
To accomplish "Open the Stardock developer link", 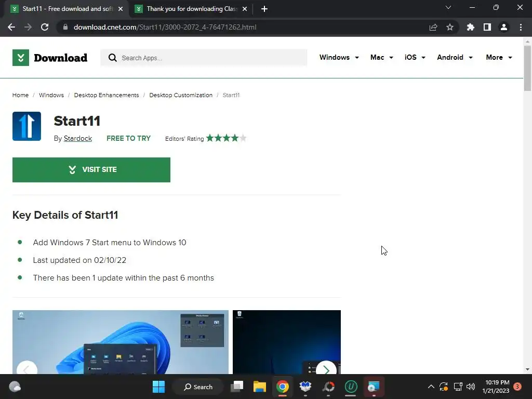I will [x=78, y=138].
